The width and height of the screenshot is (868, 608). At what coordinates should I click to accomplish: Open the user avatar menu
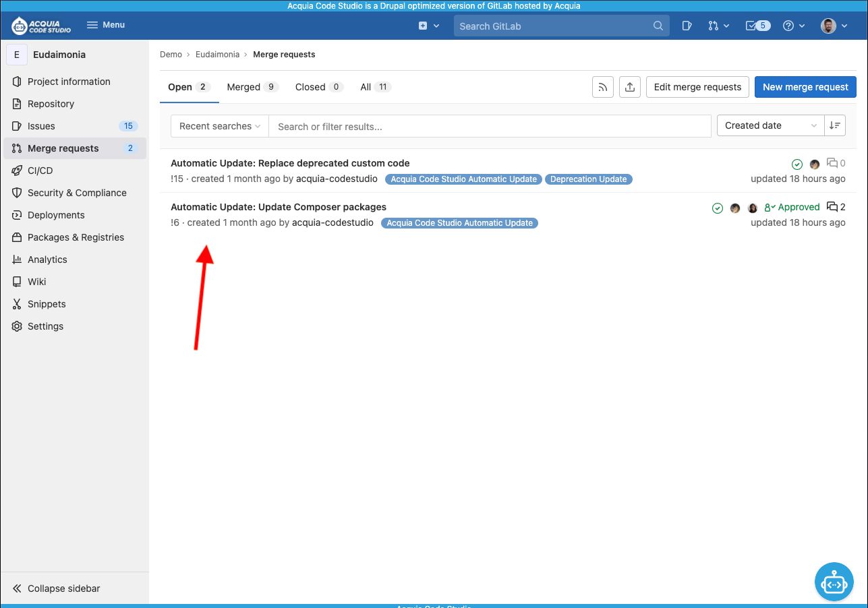833,26
